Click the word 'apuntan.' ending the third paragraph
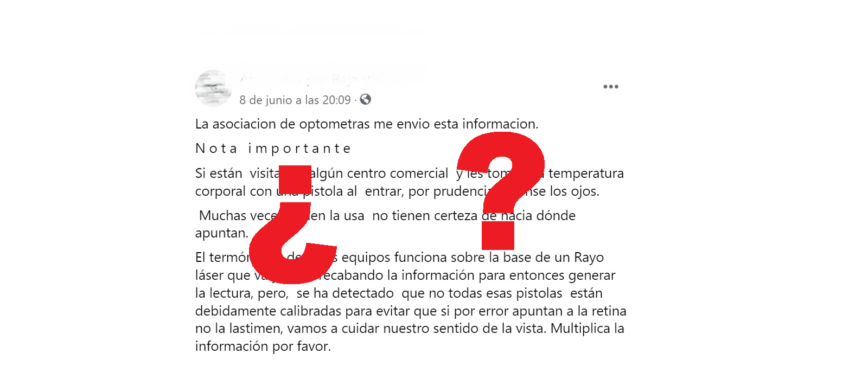This screenshot has width=868, height=366. click(222, 233)
